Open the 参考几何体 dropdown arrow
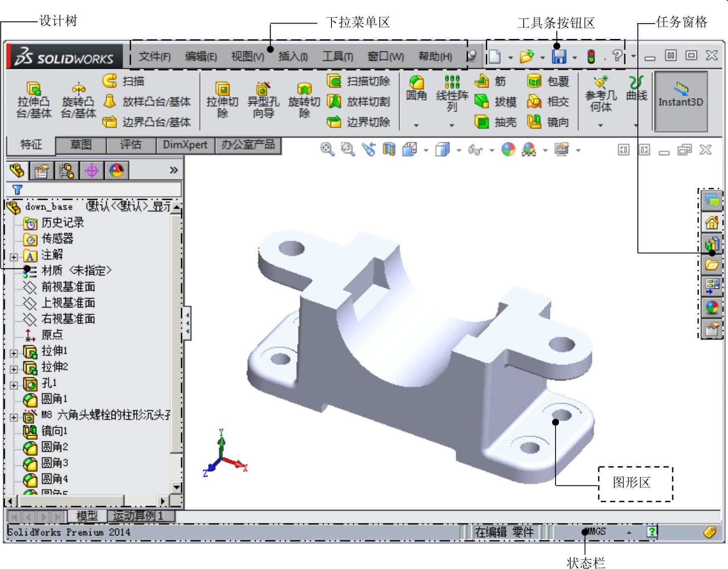 pyautogui.click(x=600, y=125)
